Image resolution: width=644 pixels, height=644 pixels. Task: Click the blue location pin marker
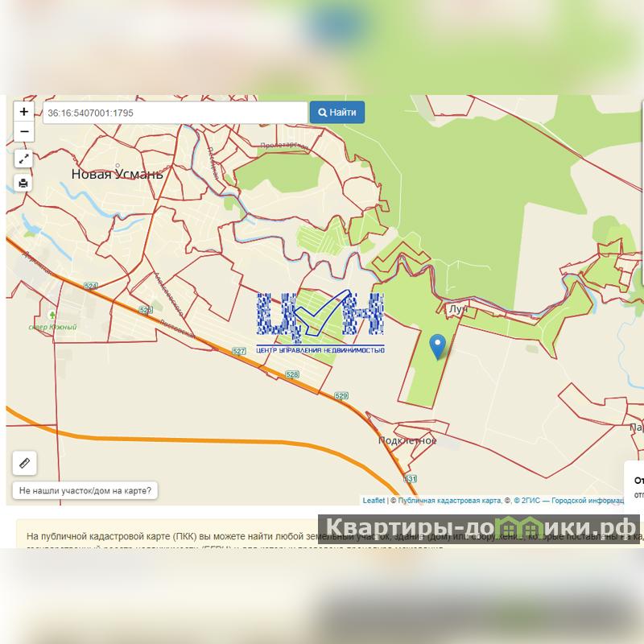pyautogui.click(x=437, y=347)
